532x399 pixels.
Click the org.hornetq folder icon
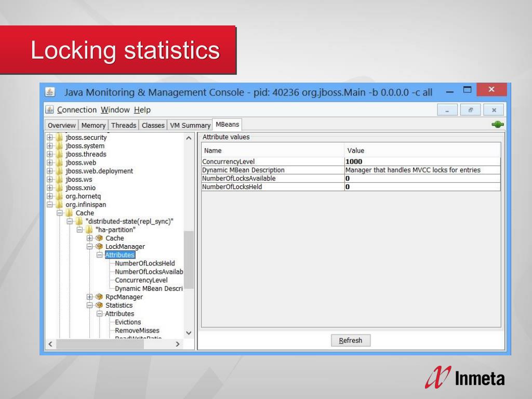pyautogui.click(x=60, y=196)
